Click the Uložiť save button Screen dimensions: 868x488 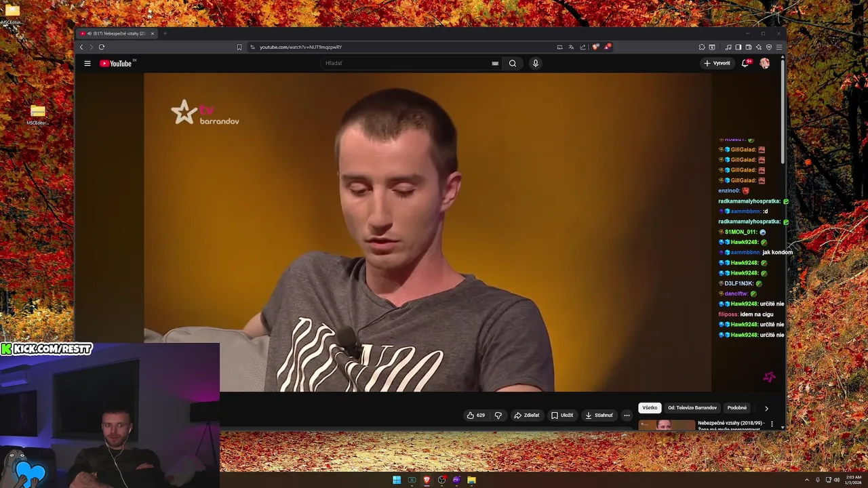(562, 415)
